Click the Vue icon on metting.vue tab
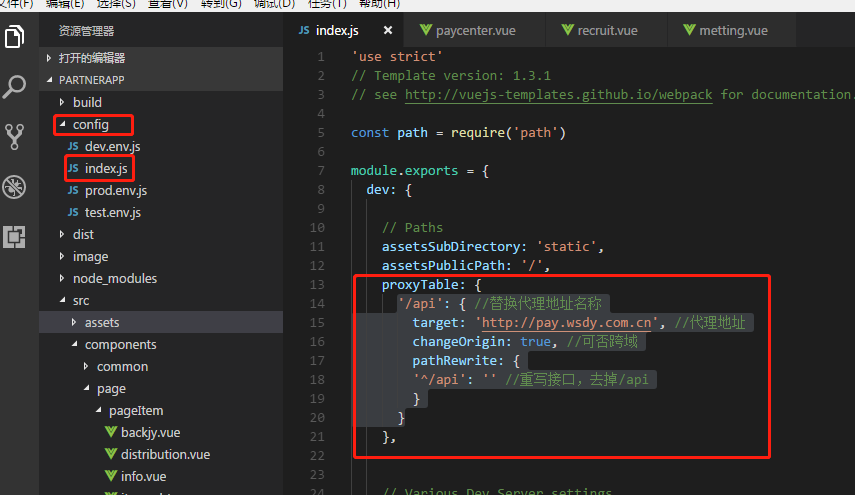Image resolution: width=855 pixels, height=495 pixels. pos(689,29)
